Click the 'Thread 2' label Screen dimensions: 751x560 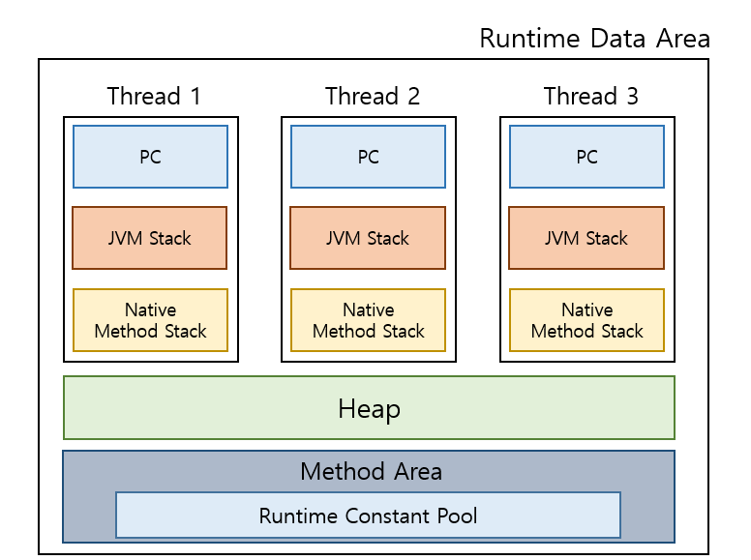pyautogui.click(x=373, y=96)
